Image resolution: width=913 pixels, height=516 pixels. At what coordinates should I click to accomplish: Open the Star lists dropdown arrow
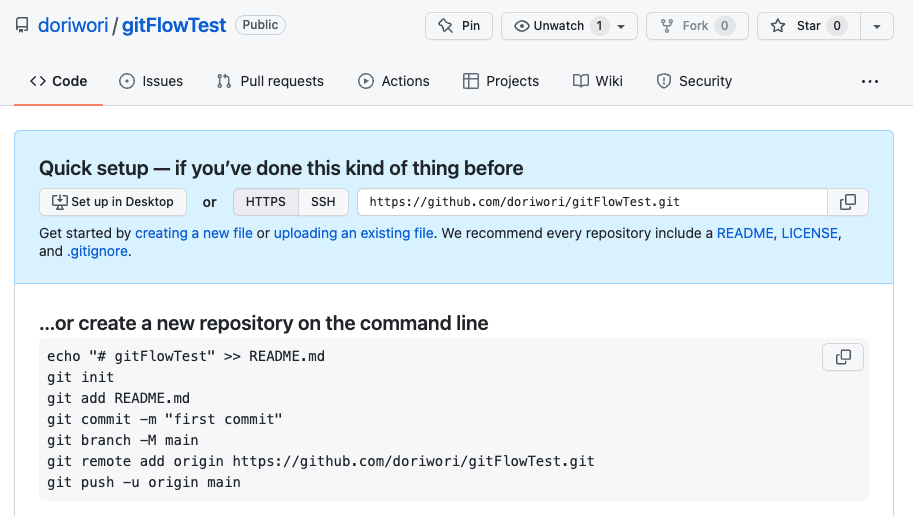coord(877,26)
